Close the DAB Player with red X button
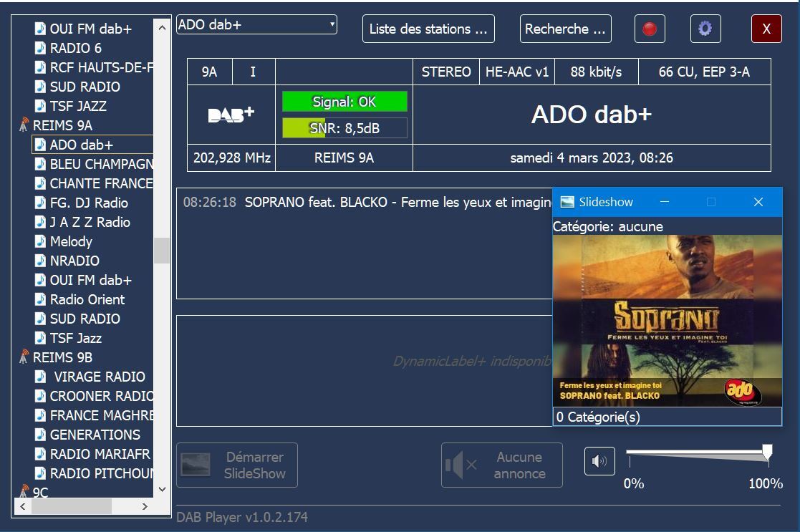The image size is (800, 532). 766,29
